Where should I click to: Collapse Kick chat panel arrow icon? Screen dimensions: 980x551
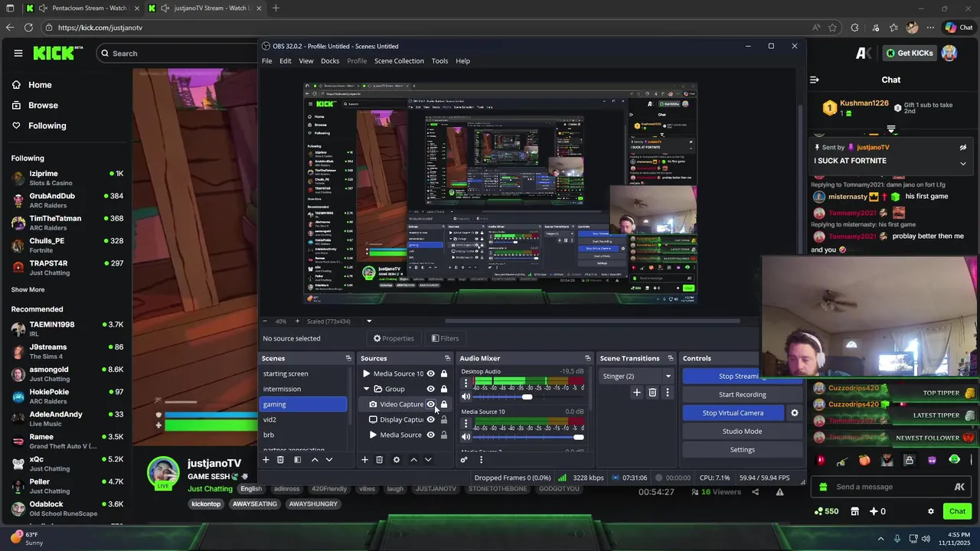(815, 80)
